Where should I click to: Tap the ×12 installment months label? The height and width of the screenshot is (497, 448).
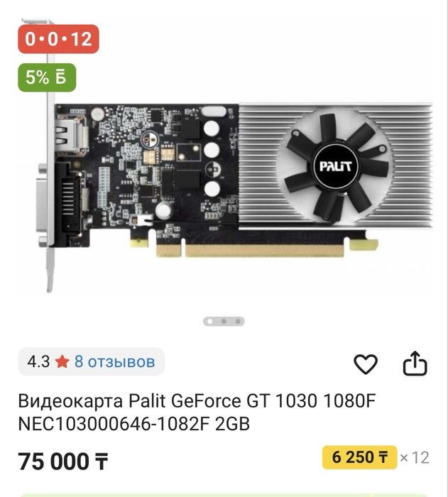415,457
